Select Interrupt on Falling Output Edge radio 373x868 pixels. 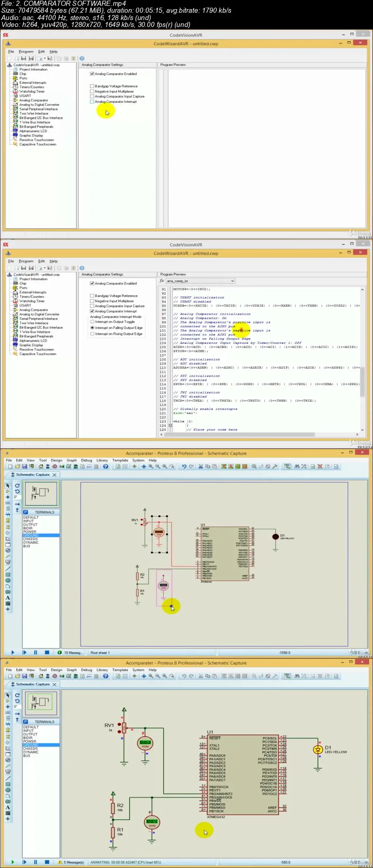coord(93,328)
